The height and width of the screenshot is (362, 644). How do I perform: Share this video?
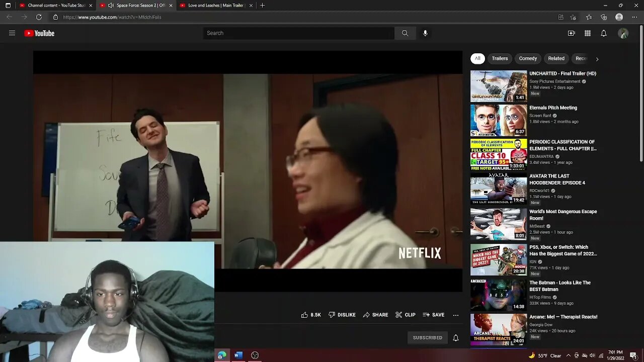(x=375, y=315)
